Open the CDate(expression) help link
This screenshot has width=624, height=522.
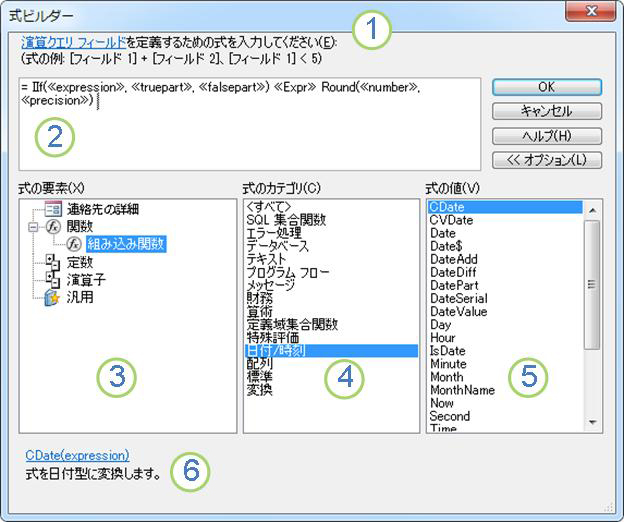pos(77,455)
